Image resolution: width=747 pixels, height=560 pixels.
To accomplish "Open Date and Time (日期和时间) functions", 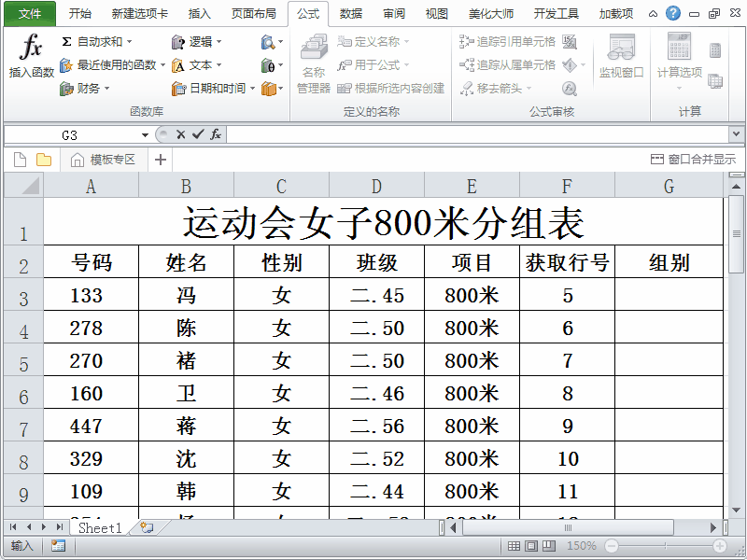I will coord(208,88).
